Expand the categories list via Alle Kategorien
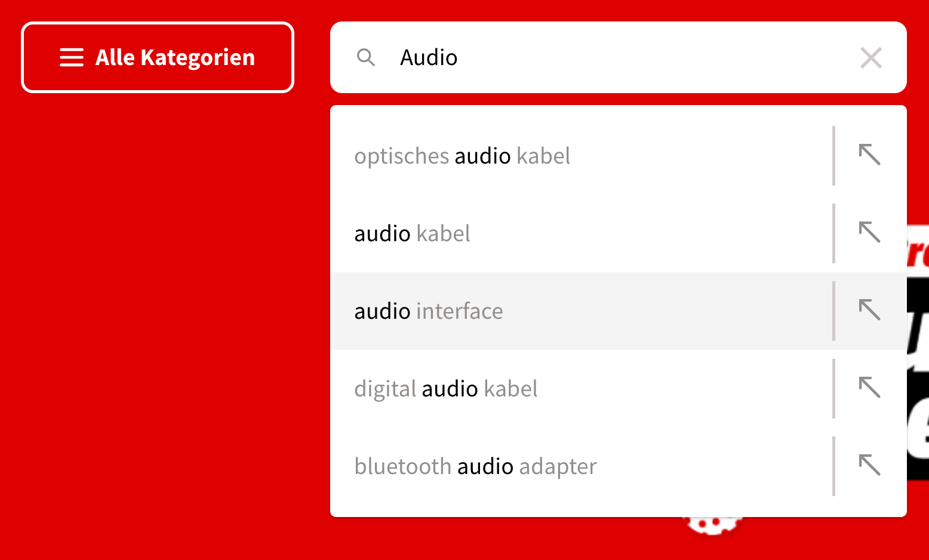The image size is (929, 560). [157, 57]
